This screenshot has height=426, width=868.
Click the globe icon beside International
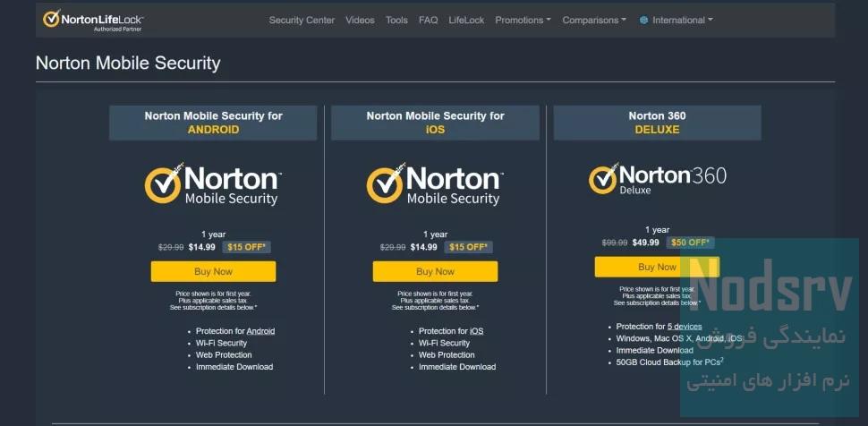[x=643, y=20]
